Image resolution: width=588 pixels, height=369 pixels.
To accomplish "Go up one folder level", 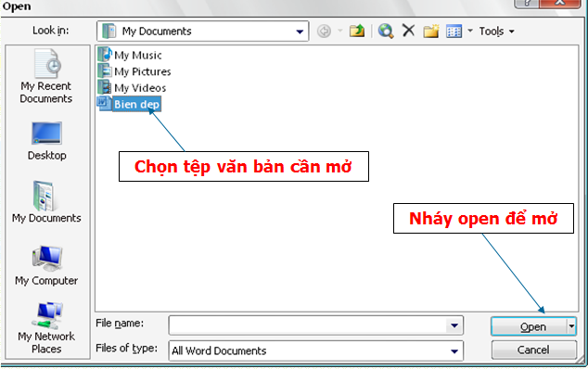I will pyautogui.click(x=357, y=31).
